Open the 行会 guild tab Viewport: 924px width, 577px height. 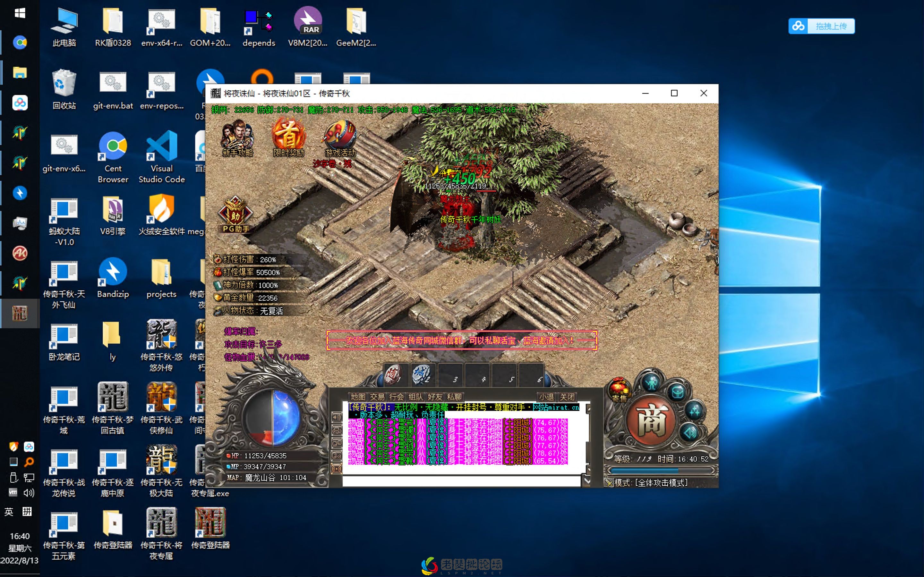pos(396,397)
